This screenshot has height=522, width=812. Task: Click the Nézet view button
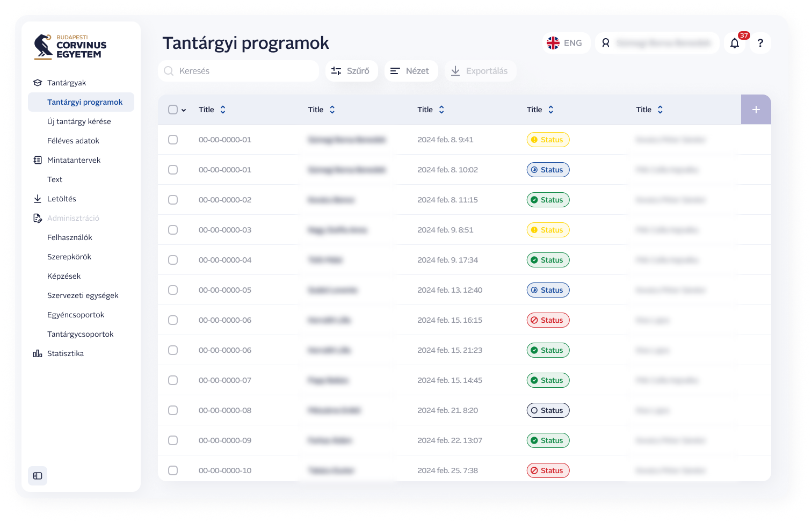click(x=410, y=71)
